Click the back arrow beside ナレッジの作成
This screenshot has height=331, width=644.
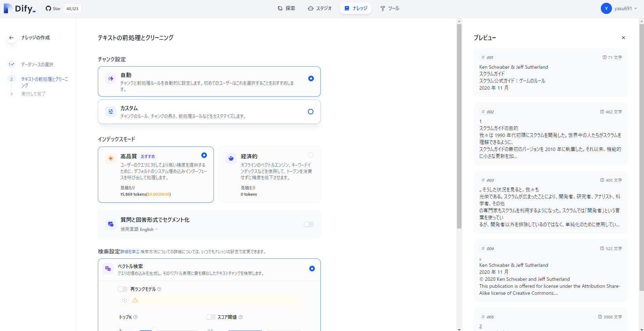(x=11, y=38)
